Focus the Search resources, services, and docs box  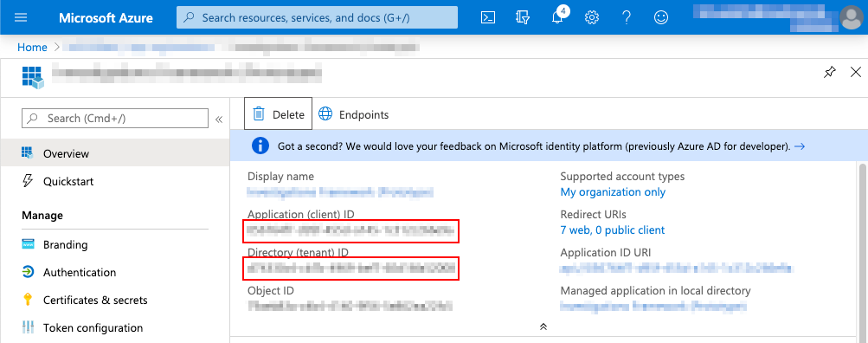pos(318,17)
